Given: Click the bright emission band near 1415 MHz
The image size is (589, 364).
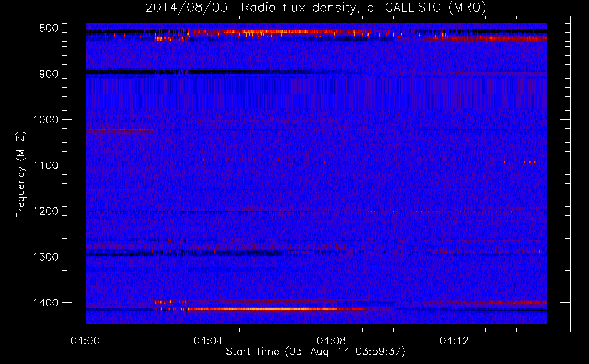Looking at the screenshot, I should coord(277,309).
